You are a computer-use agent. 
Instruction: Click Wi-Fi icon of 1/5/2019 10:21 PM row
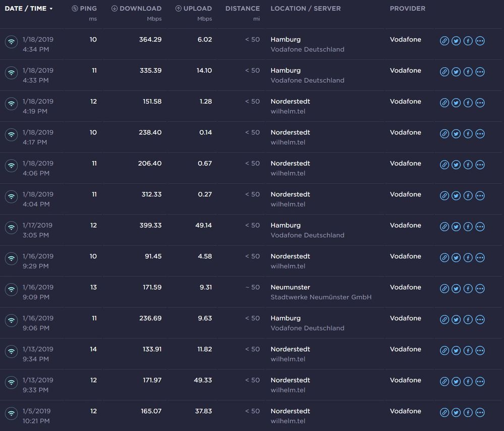tap(11, 413)
